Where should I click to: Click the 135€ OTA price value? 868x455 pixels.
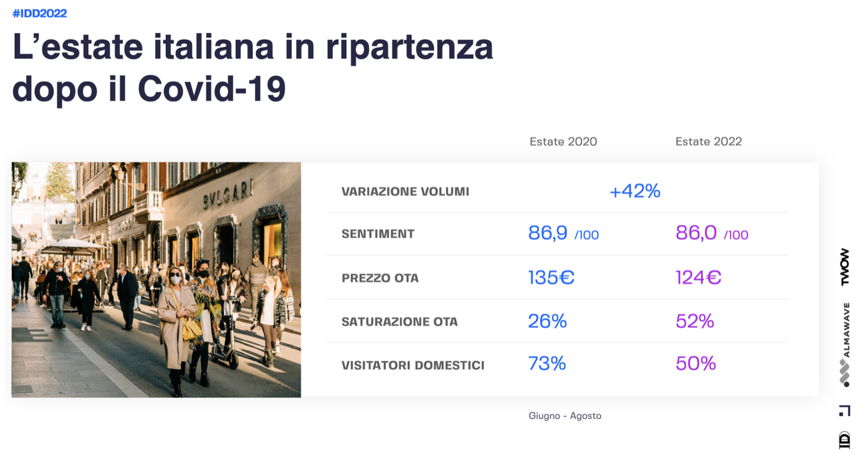click(x=551, y=277)
